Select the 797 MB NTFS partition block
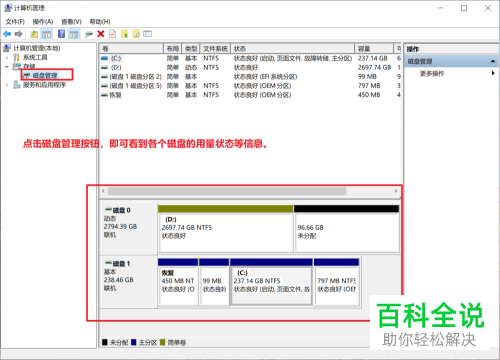Viewport: 500px width, 360px height. (x=337, y=282)
